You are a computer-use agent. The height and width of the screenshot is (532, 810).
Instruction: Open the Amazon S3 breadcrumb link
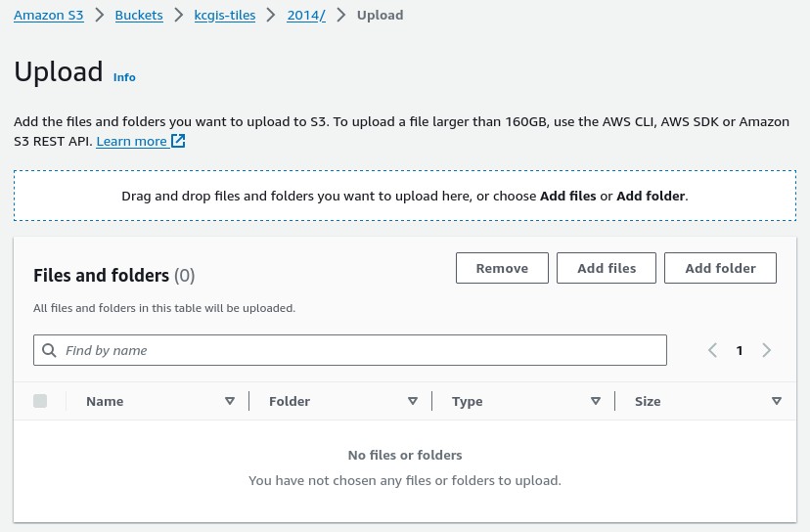[48, 16]
